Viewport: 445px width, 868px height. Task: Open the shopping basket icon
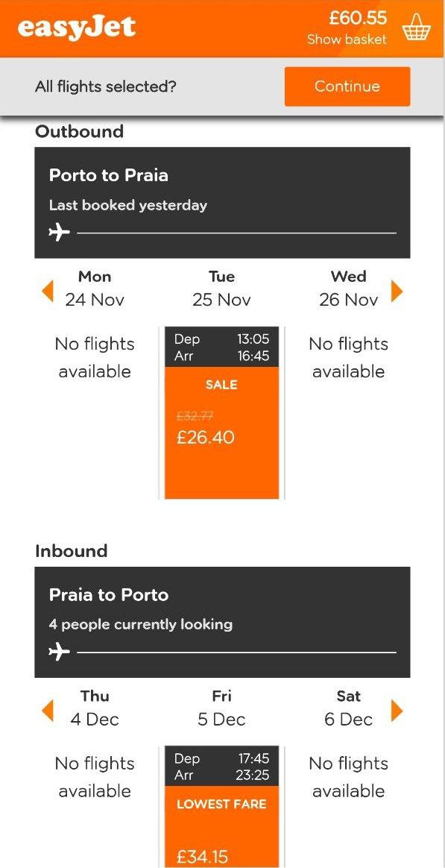(x=416, y=28)
